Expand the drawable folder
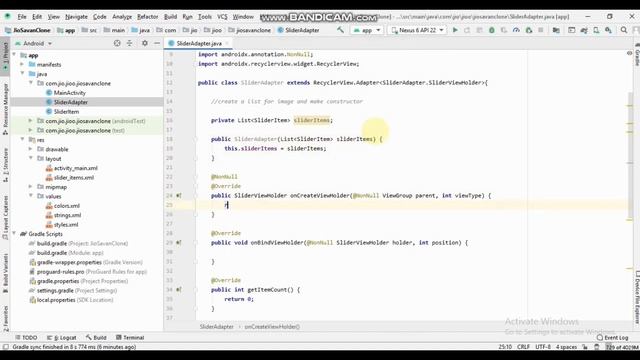This screenshot has width=640, height=360. pyautogui.click(x=31, y=149)
